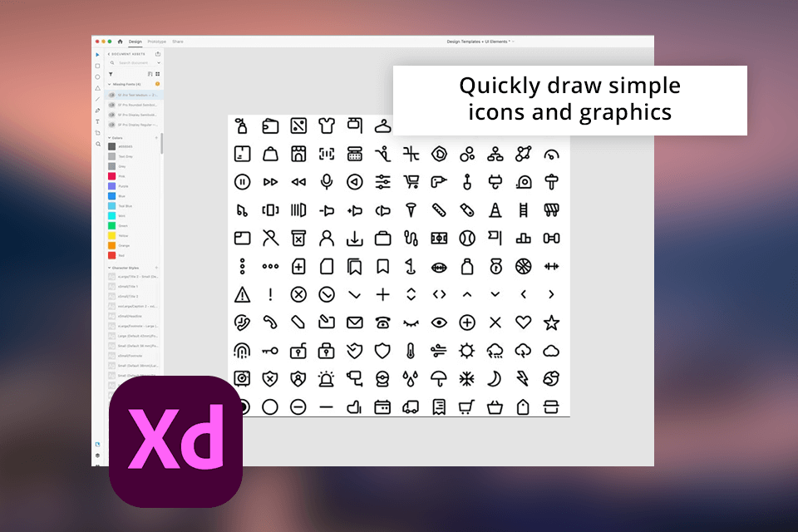Select the xSmall/Title 1 character style
The width and height of the screenshot is (798, 532).
click(x=133, y=287)
